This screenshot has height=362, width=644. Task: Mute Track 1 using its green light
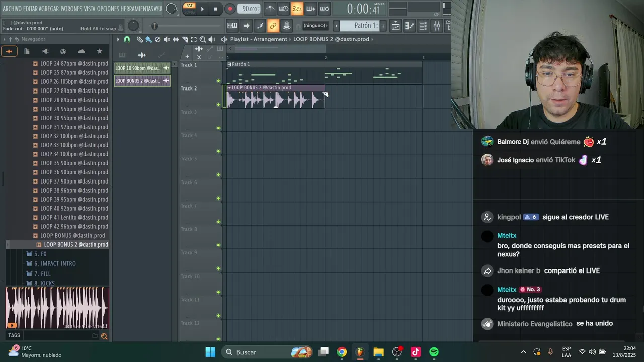[x=218, y=81]
